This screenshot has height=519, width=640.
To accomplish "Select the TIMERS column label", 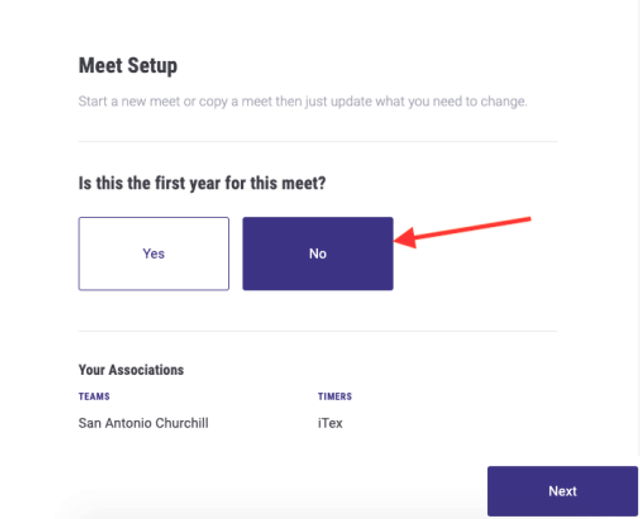I will tap(335, 396).
